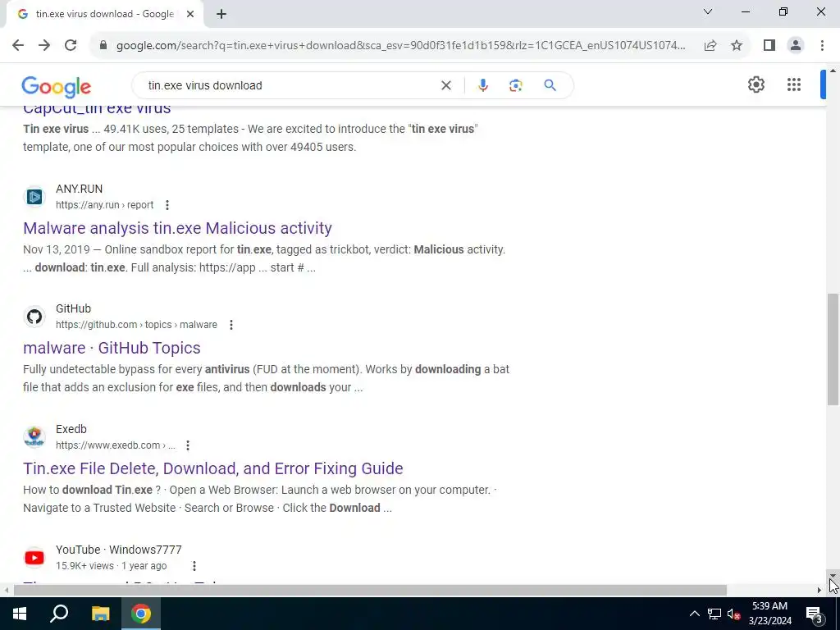Screen dimensions: 840x630
Task: Click the 'ANY.RUN' site name text
Action: pos(80,189)
